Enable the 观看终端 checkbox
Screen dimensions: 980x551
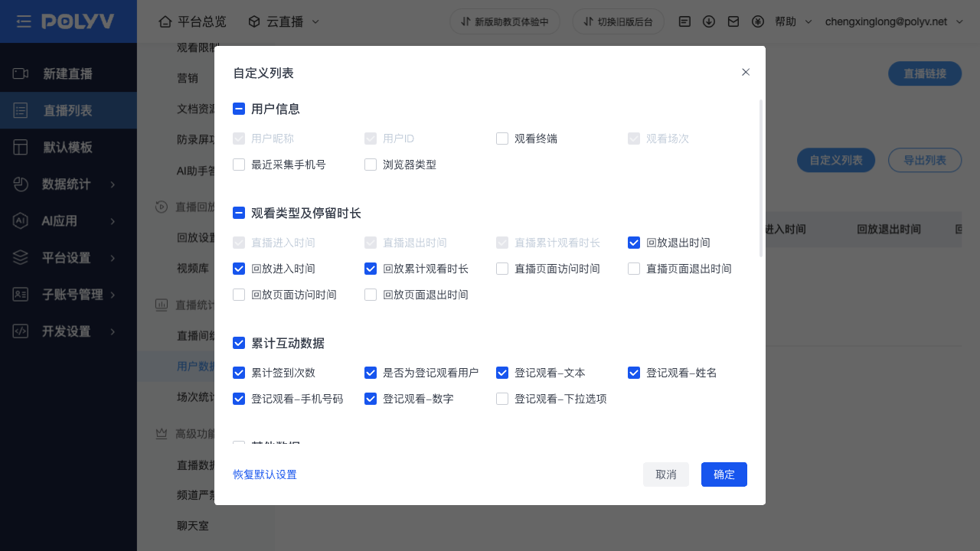pos(502,139)
